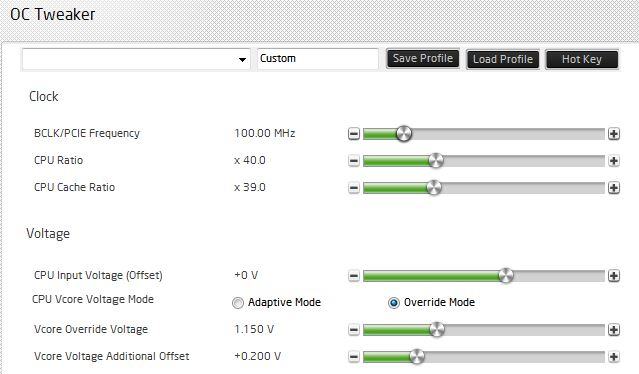Click the BCLK/PCIE Frequency label
The image size is (639, 374).
coord(87,133)
